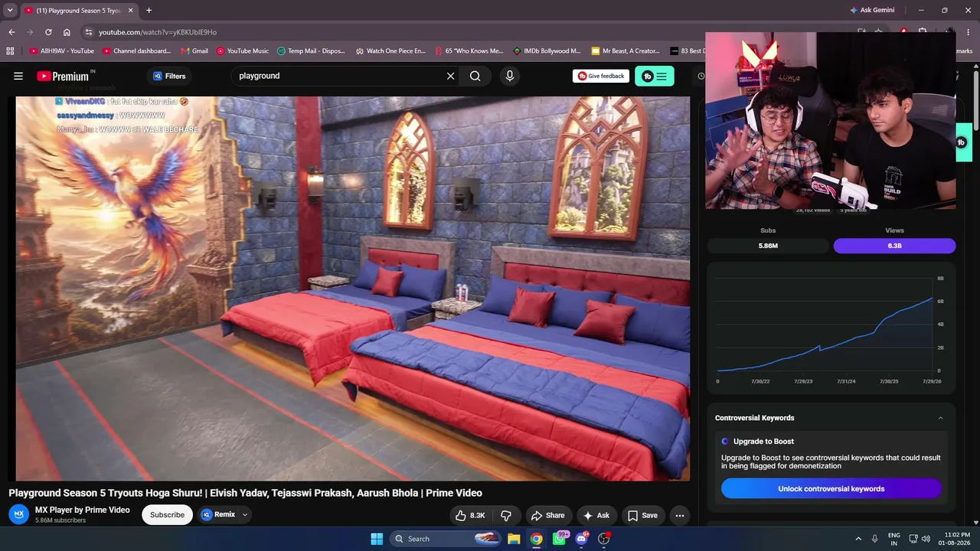Viewport: 980px width, 551px height.
Task: Click Give feedback button
Action: [601, 76]
